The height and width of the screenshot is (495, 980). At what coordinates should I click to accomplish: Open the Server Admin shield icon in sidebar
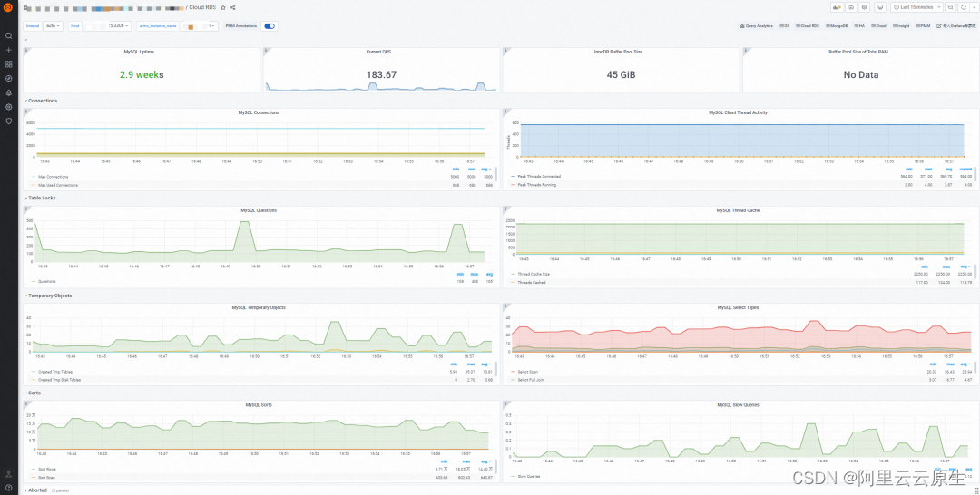click(9, 121)
